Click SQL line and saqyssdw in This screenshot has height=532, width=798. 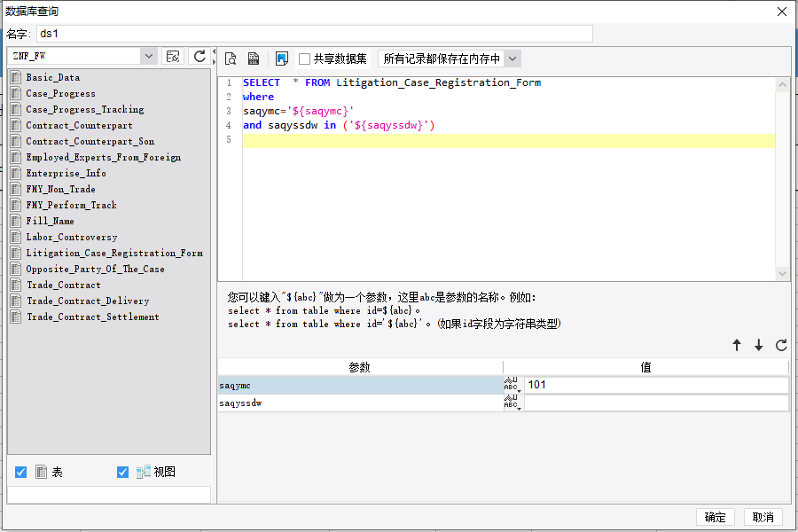[339, 125]
